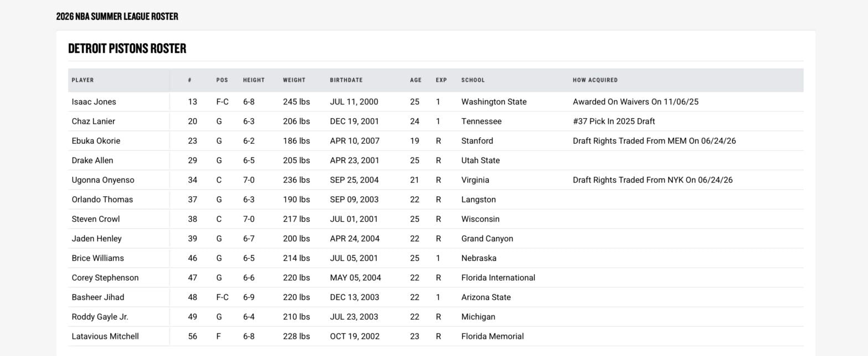Click the HEIGHT column header
The height and width of the screenshot is (356, 868).
pyautogui.click(x=254, y=80)
